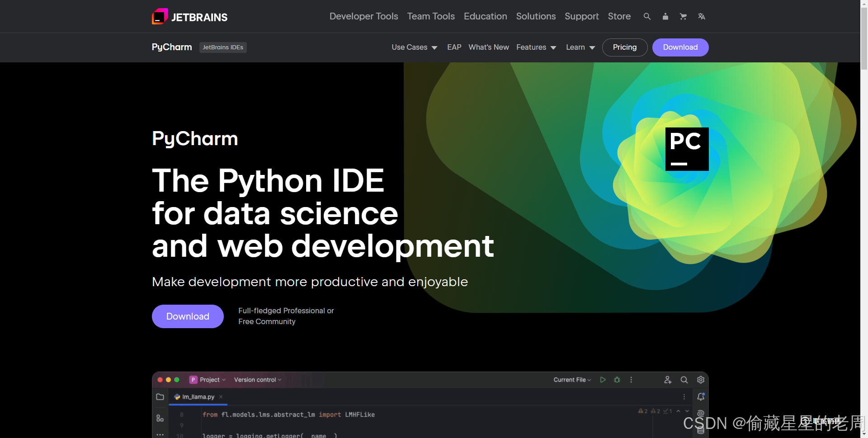Jump to the previous problem with the up arrow
This screenshot has width=868, height=438.
click(x=678, y=411)
